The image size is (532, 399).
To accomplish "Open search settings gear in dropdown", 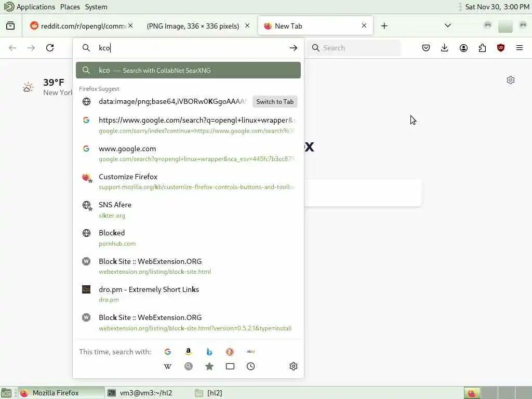I will pyautogui.click(x=294, y=366).
